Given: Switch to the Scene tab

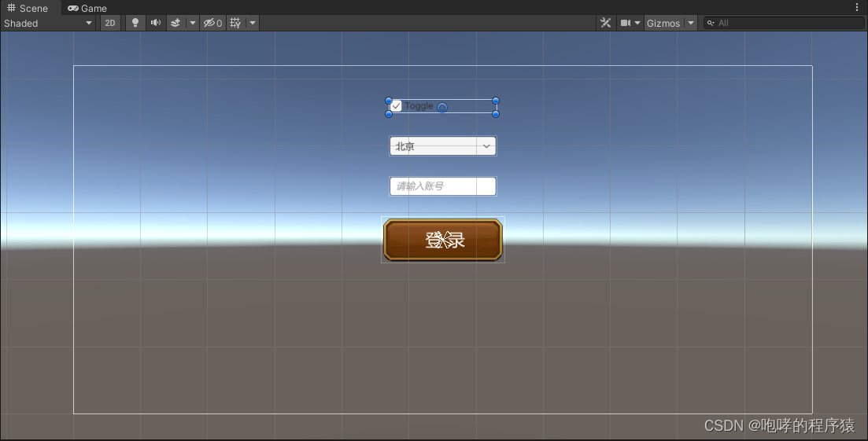Looking at the screenshot, I should tap(28, 8).
